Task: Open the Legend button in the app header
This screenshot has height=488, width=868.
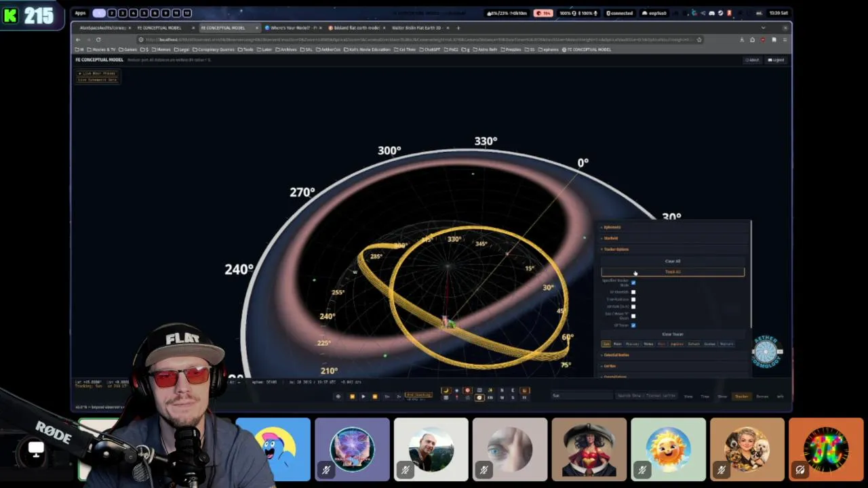Action: (x=776, y=60)
